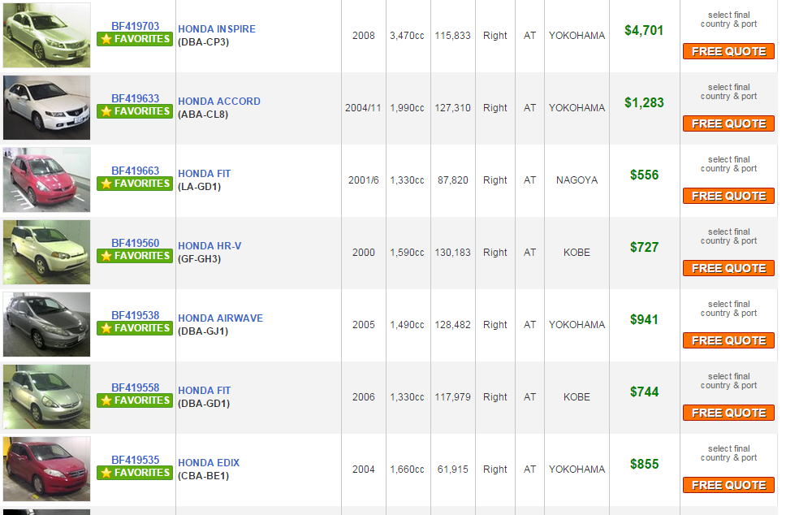Open HONDA AIRWAVE model link
This screenshot has width=812, height=515.
point(220,318)
